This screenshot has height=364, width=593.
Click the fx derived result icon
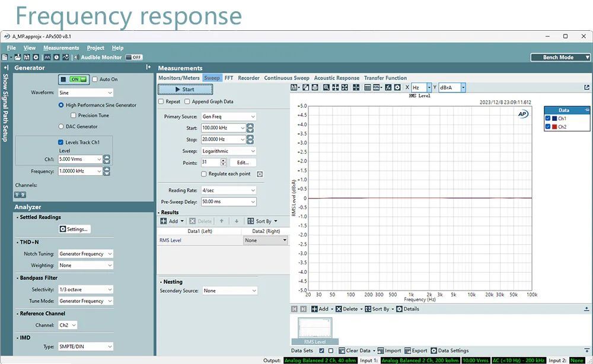coord(388,87)
